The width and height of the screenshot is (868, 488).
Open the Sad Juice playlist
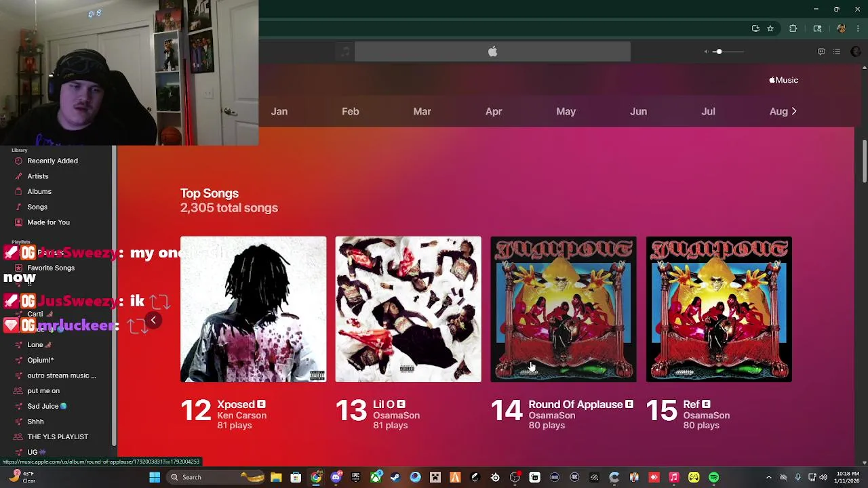click(x=47, y=406)
